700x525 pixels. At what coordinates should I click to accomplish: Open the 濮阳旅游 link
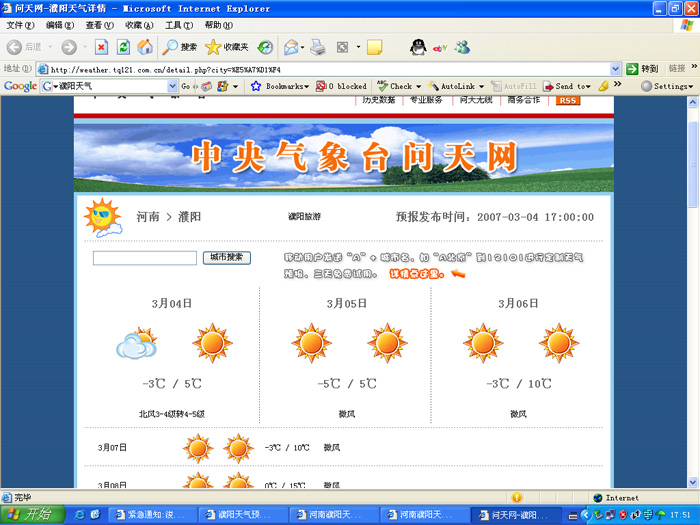(304, 217)
